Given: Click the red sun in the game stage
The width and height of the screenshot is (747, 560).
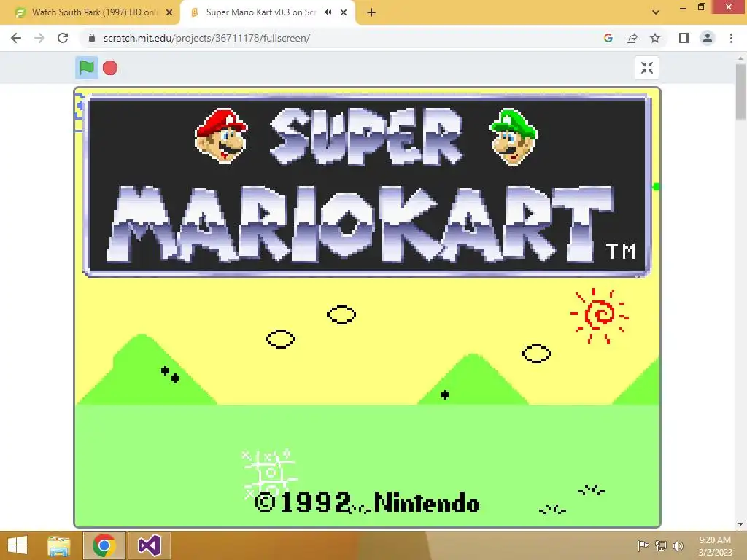Looking at the screenshot, I should [x=600, y=315].
